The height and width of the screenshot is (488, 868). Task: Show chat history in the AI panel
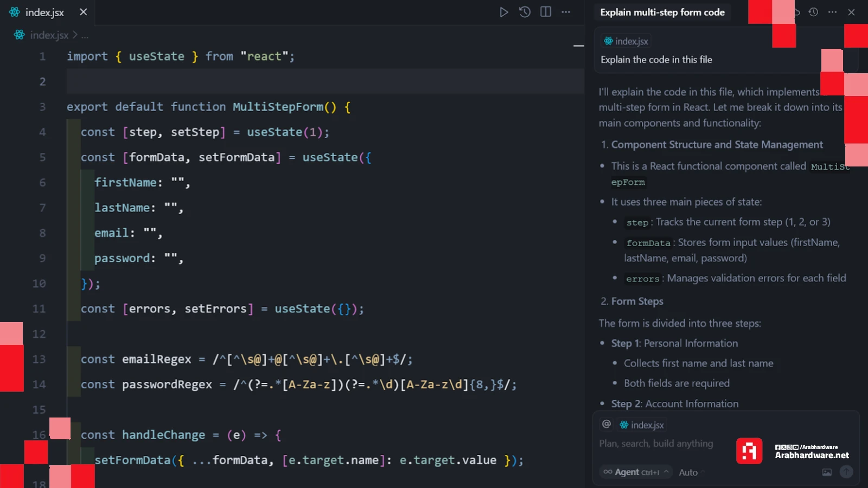[x=813, y=12]
